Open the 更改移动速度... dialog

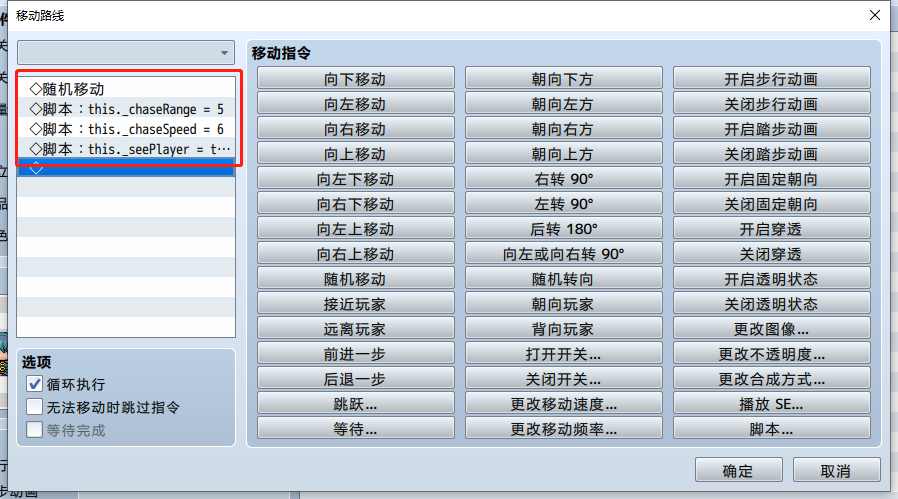pyautogui.click(x=564, y=404)
